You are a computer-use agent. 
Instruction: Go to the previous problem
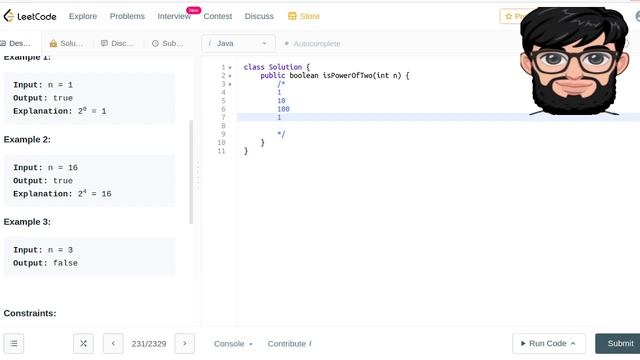113,344
